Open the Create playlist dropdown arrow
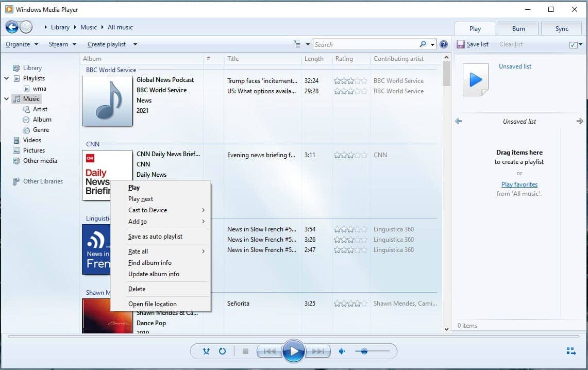This screenshot has width=588, height=370. click(x=135, y=44)
